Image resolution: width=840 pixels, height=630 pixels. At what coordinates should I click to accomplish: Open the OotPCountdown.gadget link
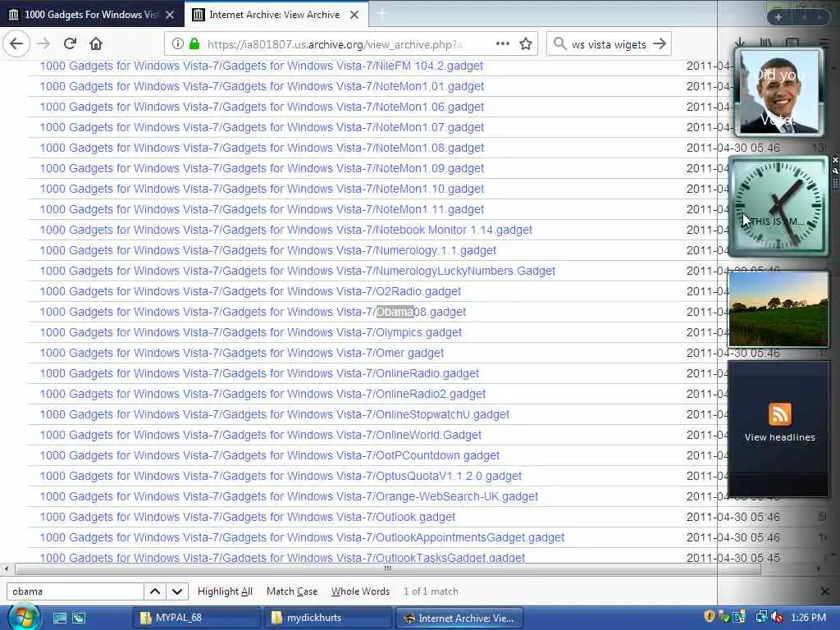[x=269, y=455]
